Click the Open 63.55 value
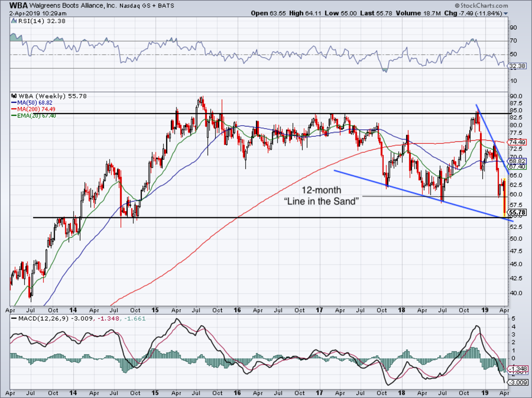This screenshot has height=398, width=532. [x=269, y=13]
